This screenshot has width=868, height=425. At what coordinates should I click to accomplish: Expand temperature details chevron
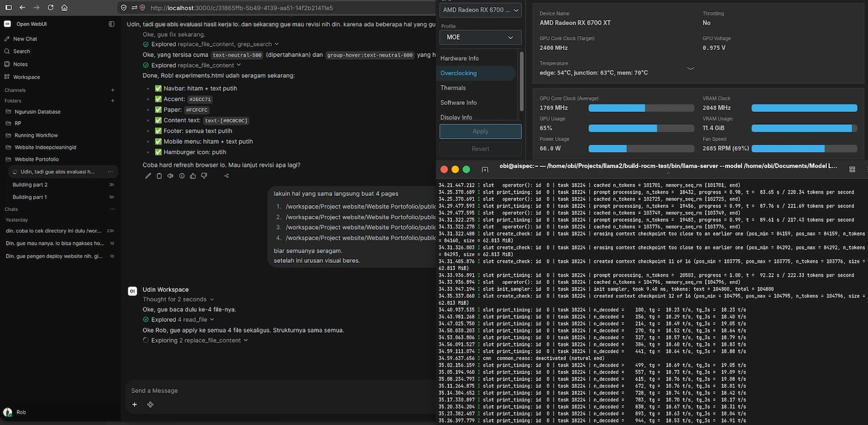coord(691,68)
